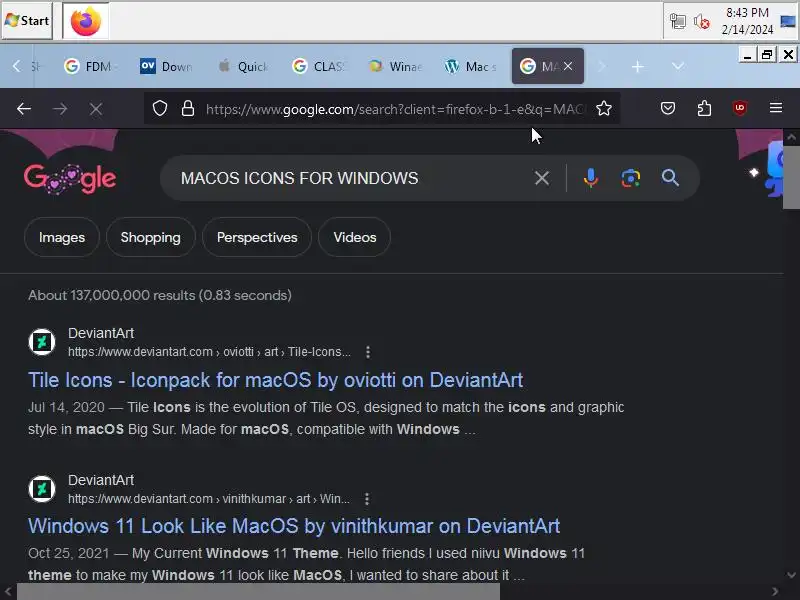Filter results by Videos
Image resolution: width=800 pixels, height=600 pixels.
[x=355, y=237]
